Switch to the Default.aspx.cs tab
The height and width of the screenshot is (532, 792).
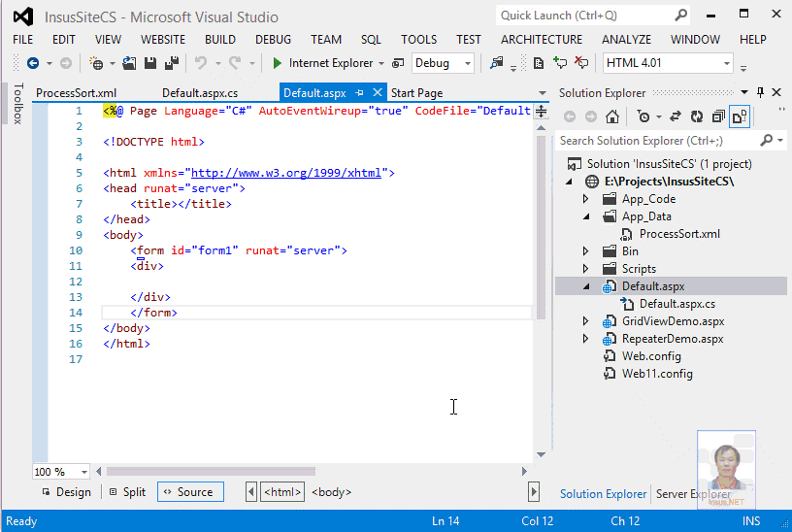coord(200,93)
